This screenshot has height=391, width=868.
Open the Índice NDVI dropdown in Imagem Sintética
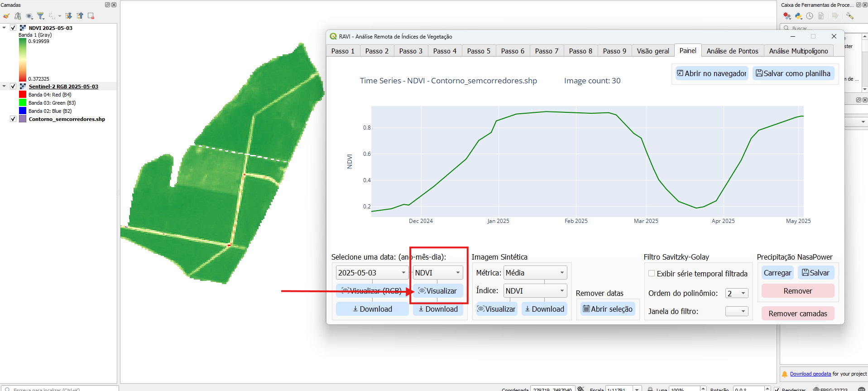point(535,291)
